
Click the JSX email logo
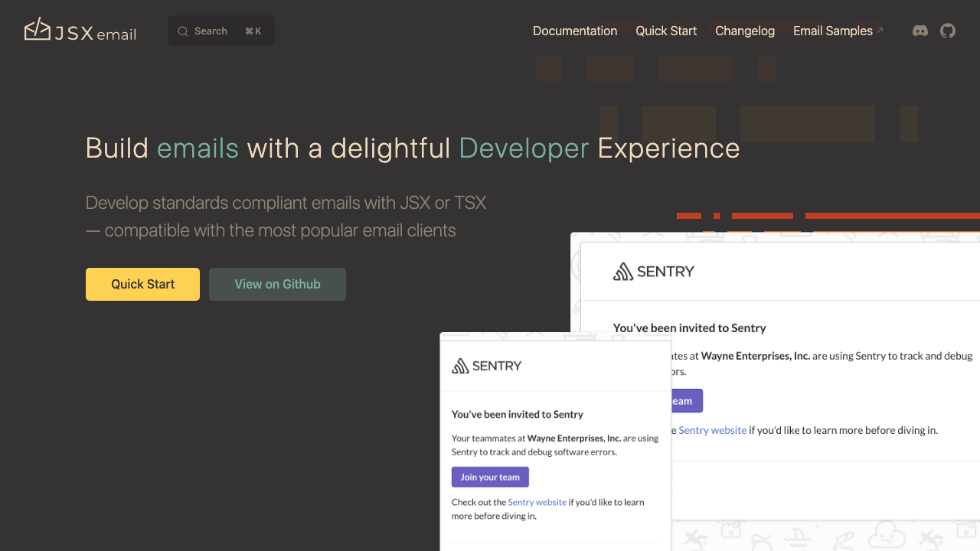[x=79, y=31]
